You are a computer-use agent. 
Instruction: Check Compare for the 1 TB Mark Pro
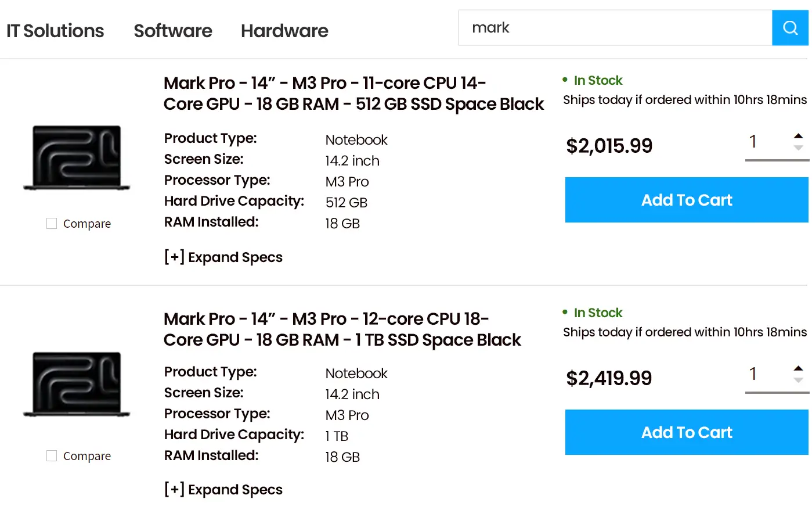pos(52,456)
